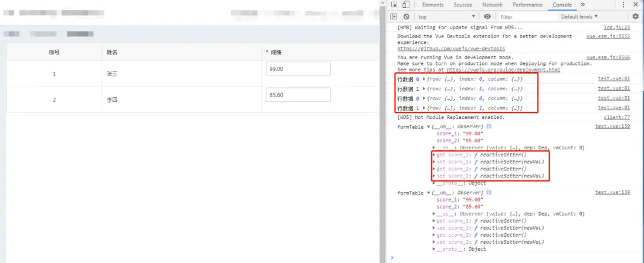The width and height of the screenshot is (644, 263).
Task: Collapse the second formTable object
Action: click(x=429, y=193)
